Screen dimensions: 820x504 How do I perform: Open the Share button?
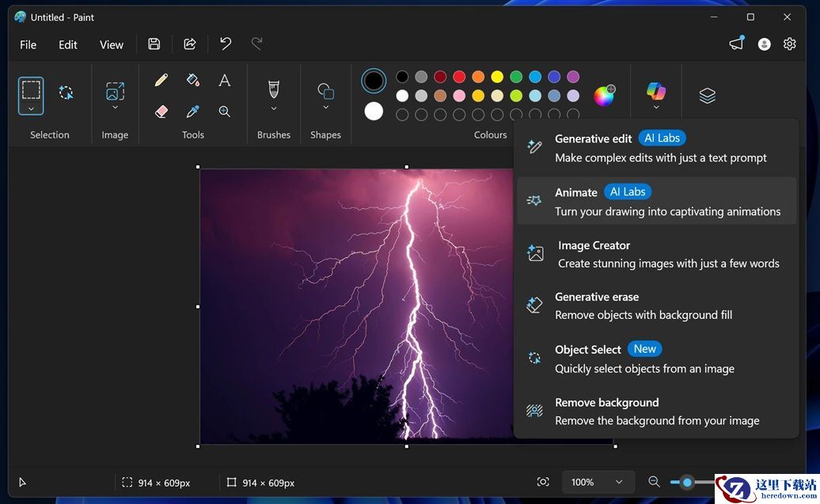tap(190, 44)
